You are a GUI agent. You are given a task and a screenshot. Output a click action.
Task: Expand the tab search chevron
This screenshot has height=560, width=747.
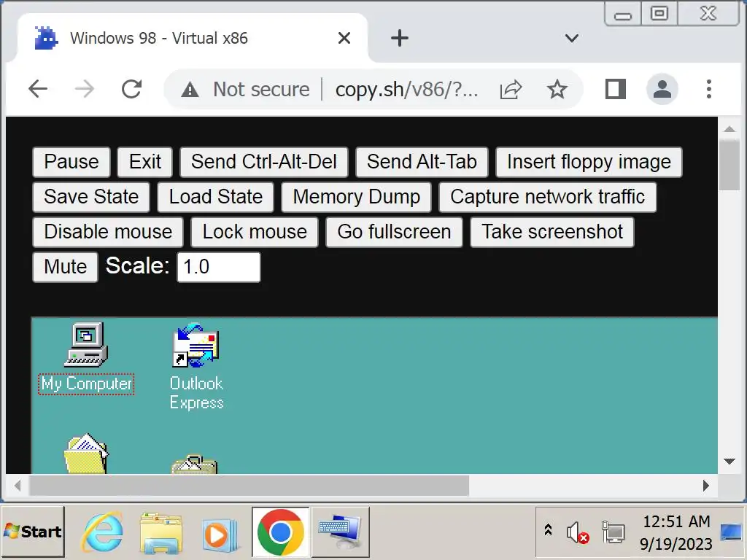pyautogui.click(x=572, y=38)
